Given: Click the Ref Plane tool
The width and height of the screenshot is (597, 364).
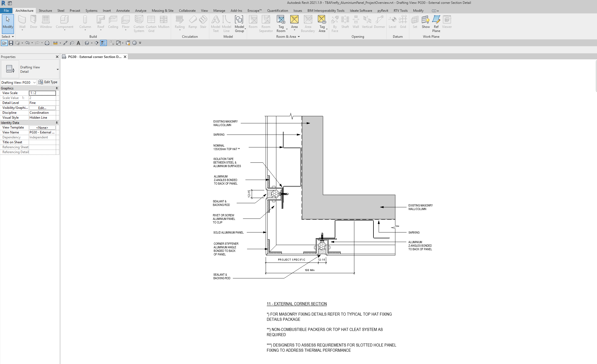Looking at the screenshot, I should point(436,24).
